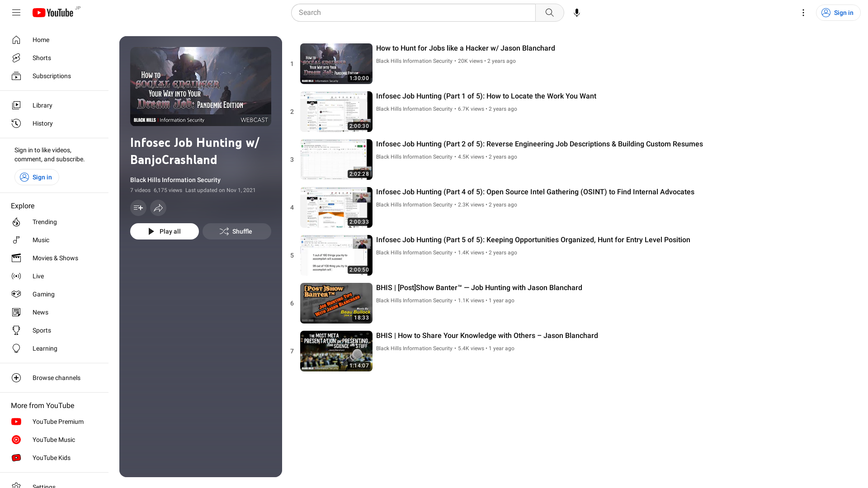Click 'Last updated on Nov 1, 2021' text
Viewport: 868px width, 488px height.
pos(221,190)
